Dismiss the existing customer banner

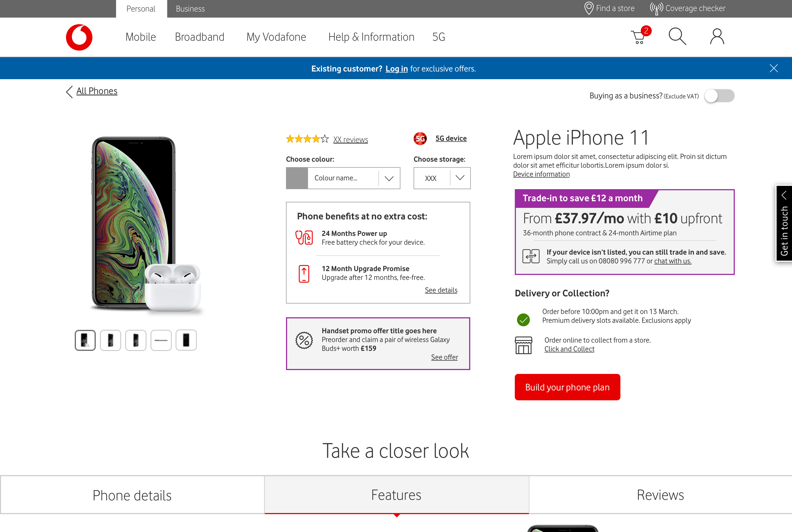coord(773,68)
